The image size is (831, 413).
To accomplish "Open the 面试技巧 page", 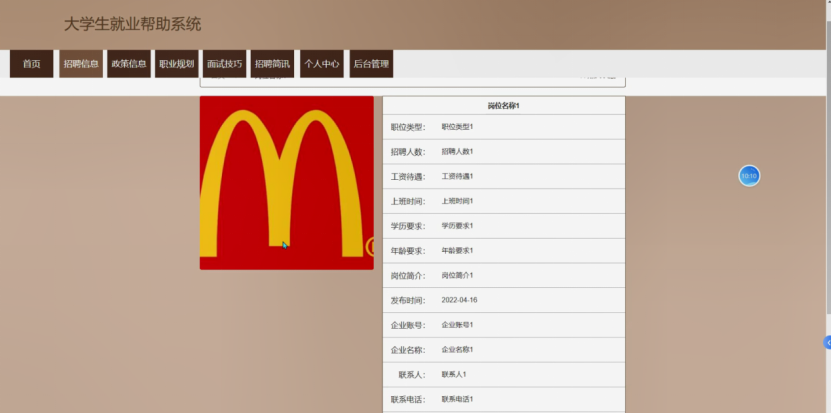I will tap(224, 64).
